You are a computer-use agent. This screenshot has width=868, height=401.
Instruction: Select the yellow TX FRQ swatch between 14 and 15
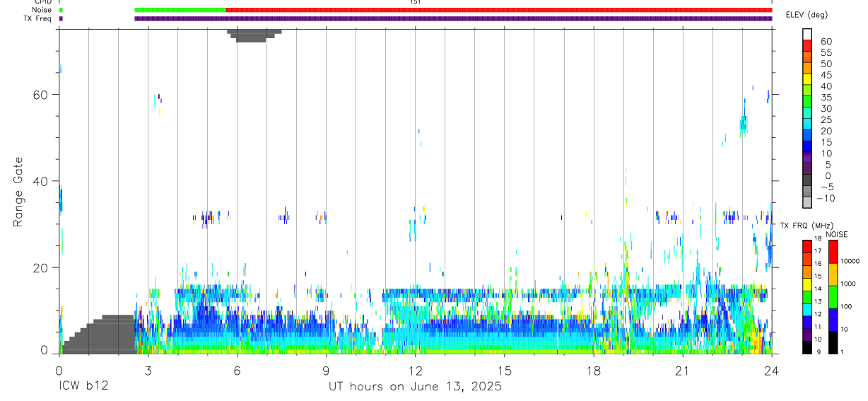[807, 284]
